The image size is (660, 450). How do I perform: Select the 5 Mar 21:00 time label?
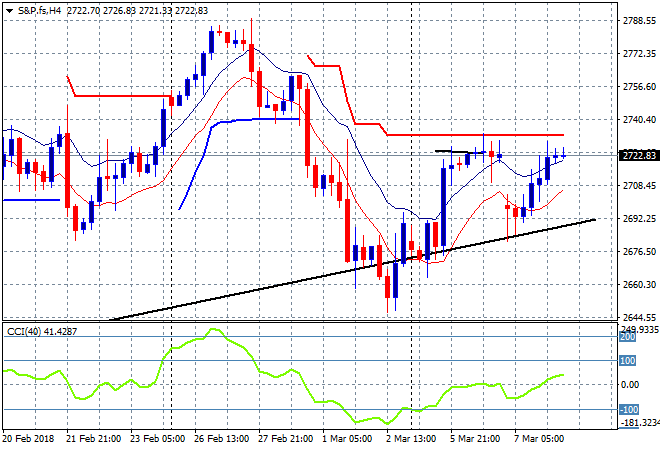475,439
